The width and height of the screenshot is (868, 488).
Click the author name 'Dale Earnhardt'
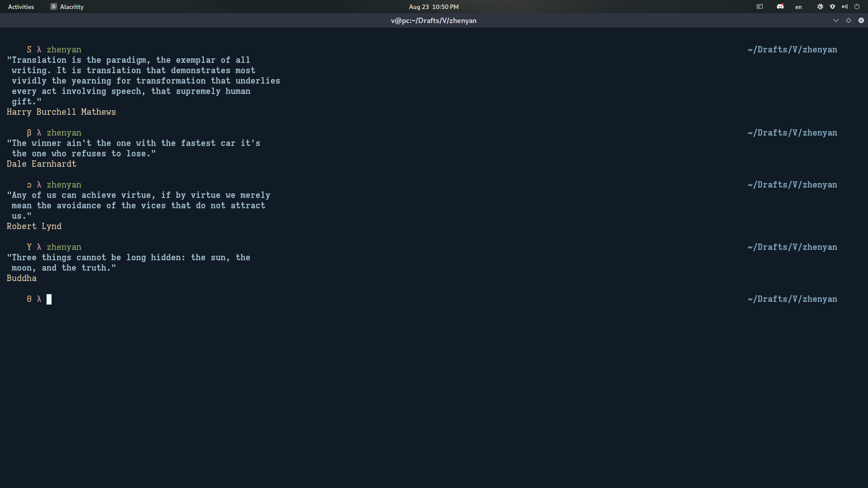tap(42, 164)
